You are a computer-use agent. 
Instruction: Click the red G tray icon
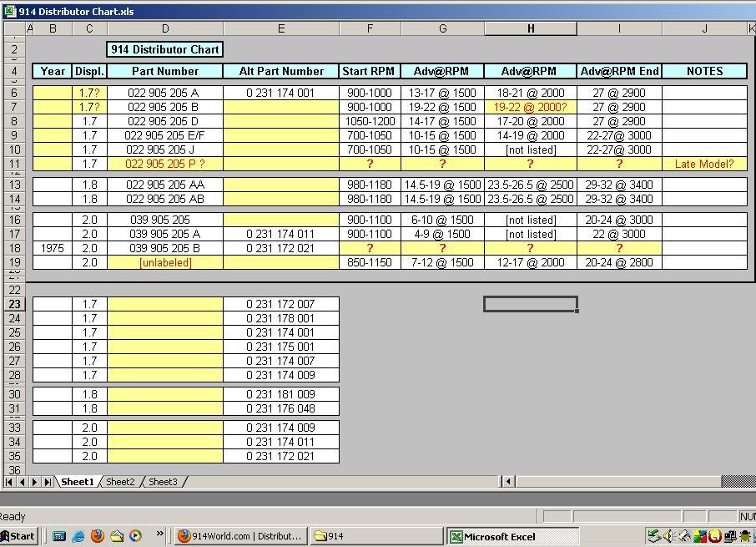(x=715, y=536)
